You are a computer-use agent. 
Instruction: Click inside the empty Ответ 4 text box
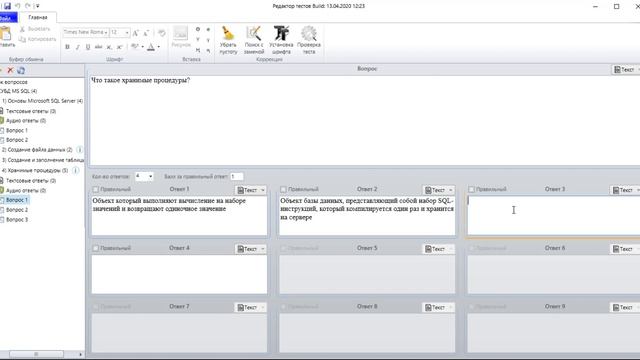[x=179, y=274]
